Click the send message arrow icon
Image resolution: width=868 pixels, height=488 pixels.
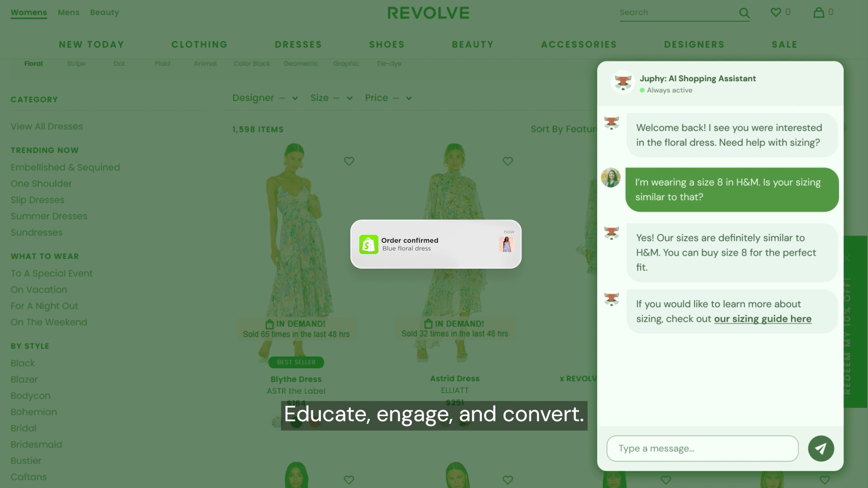tap(821, 448)
